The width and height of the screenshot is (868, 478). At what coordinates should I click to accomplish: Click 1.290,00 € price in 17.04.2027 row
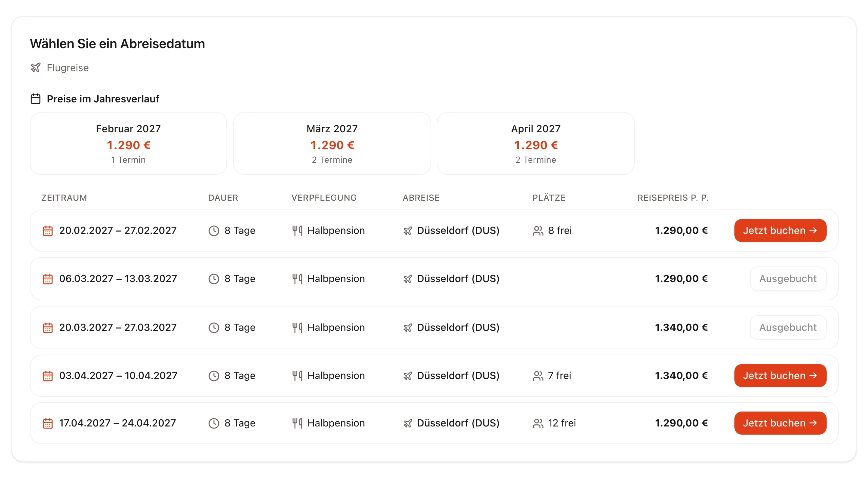[x=682, y=423]
